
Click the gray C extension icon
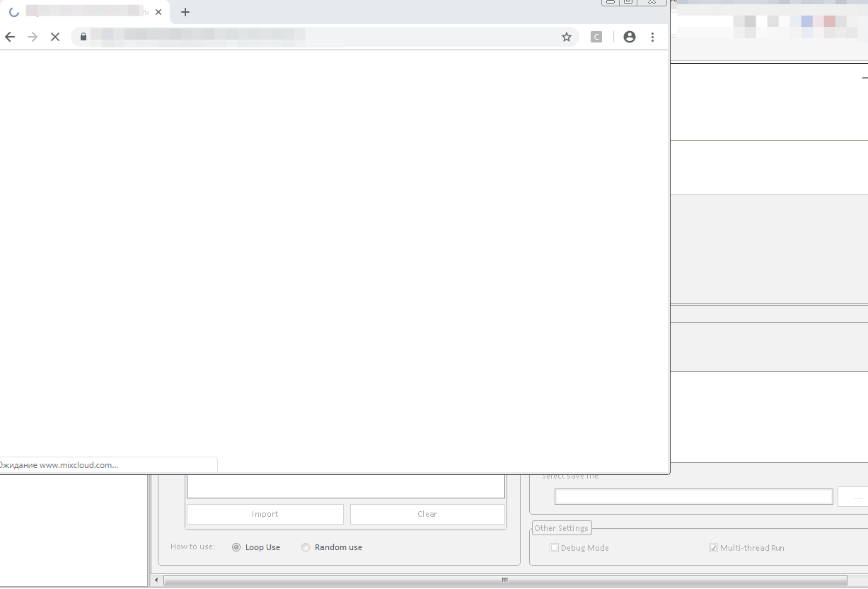click(596, 37)
